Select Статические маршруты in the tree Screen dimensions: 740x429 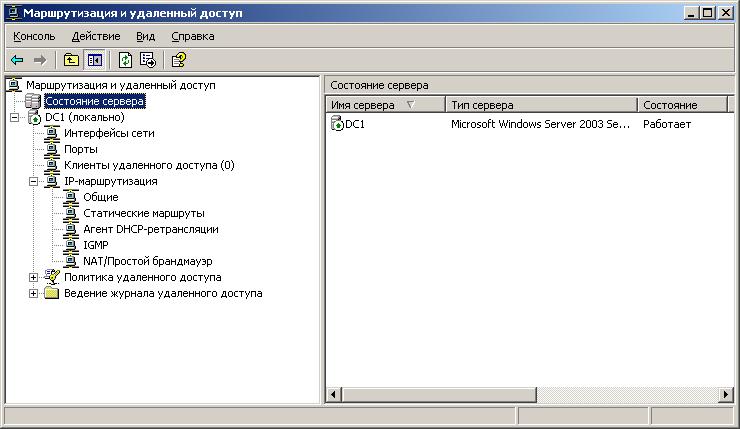144,213
